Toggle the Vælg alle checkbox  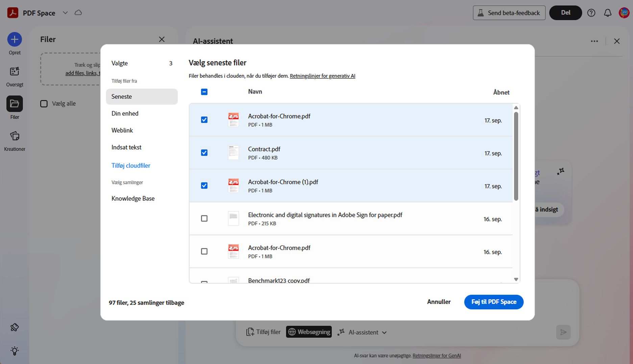coord(44,104)
